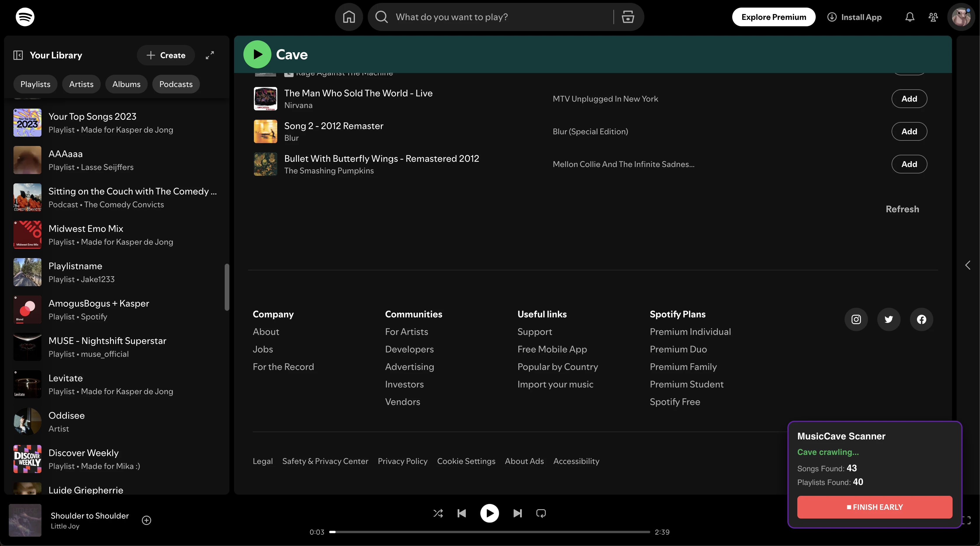Click Refresh recommendations
980x546 pixels.
[x=902, y=209]
